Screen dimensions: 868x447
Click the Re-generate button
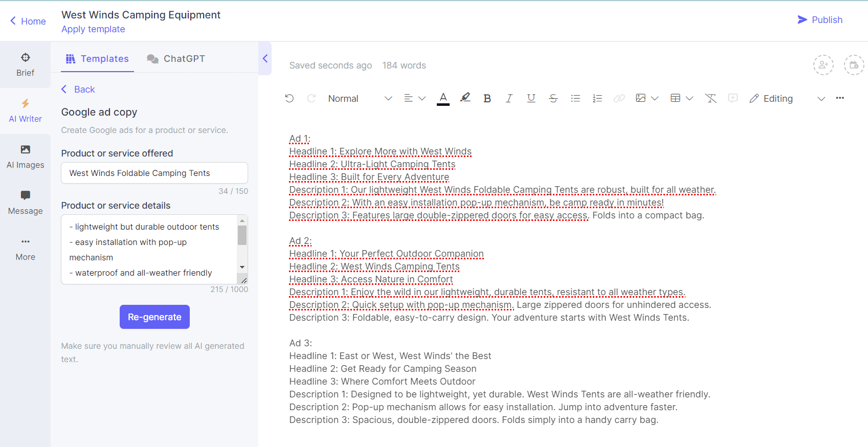point(154,317)
